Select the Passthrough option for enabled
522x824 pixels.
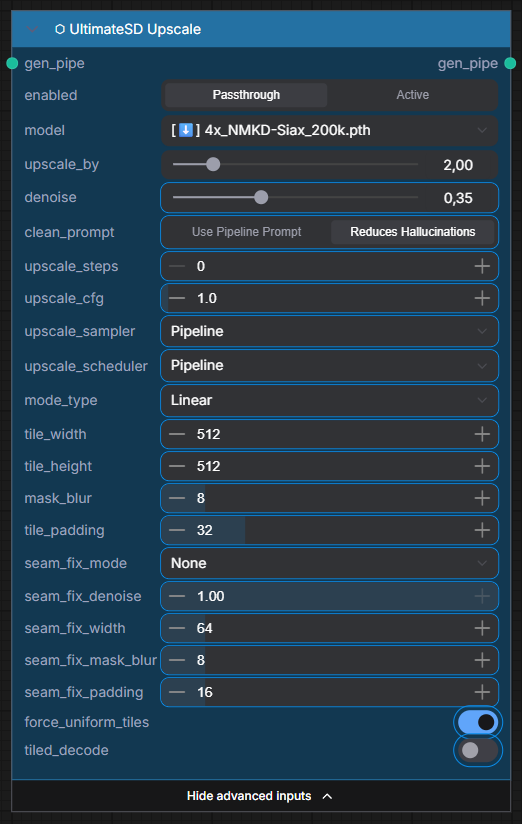246,95
